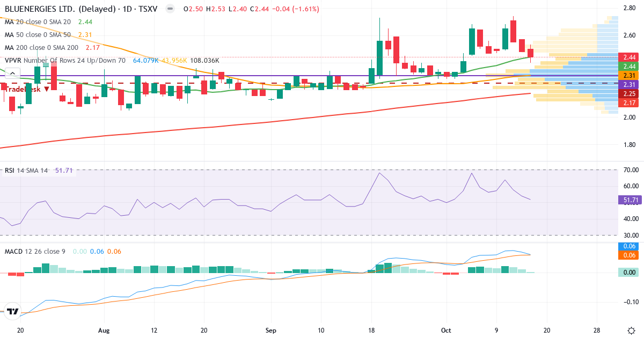Click the 70.00 RSI scale value
Image resolution: width=644 pixels, height=338 pixels.
coord(631,170)
